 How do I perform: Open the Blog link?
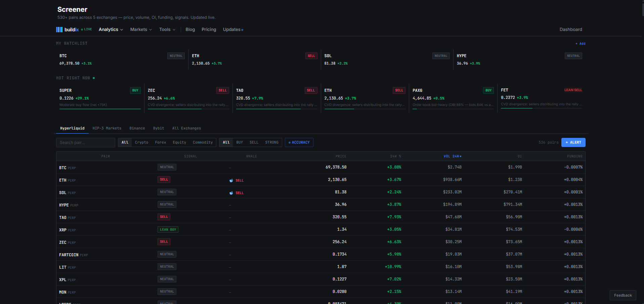point(190,30)
